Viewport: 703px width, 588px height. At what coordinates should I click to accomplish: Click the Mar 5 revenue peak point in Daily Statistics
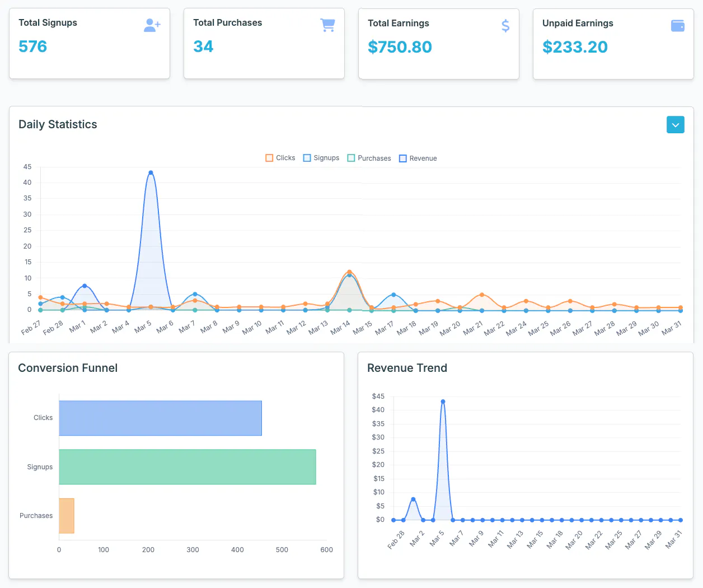point(151,172)
